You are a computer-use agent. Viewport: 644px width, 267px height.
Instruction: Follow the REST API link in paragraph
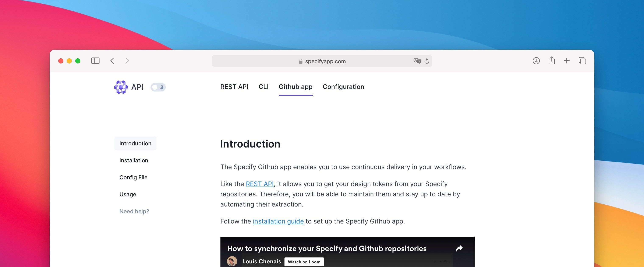point(259,184)
